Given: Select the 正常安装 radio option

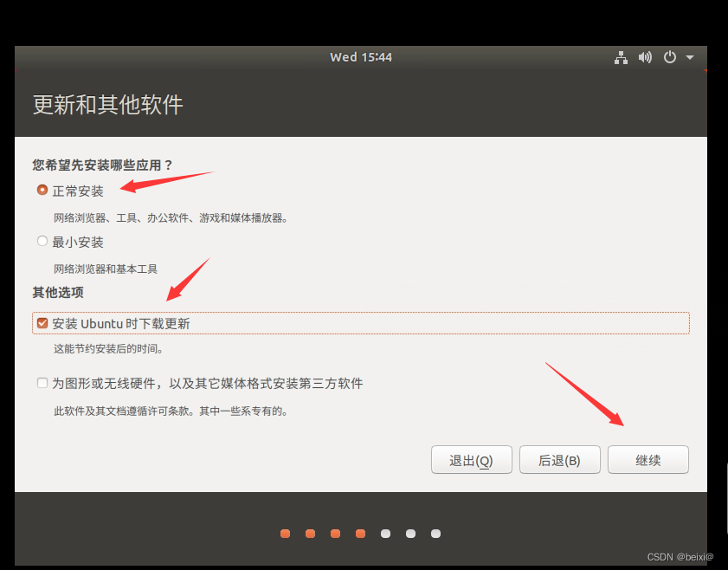Looking at the screenshot, I should click(x=42, y=190).
